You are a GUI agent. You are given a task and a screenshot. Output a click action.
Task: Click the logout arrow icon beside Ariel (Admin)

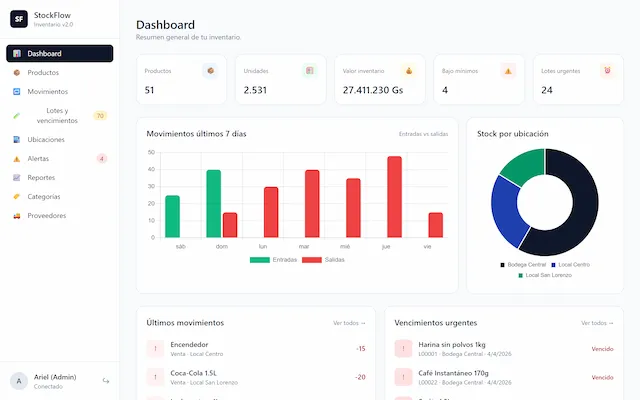(x=106, y=380)
